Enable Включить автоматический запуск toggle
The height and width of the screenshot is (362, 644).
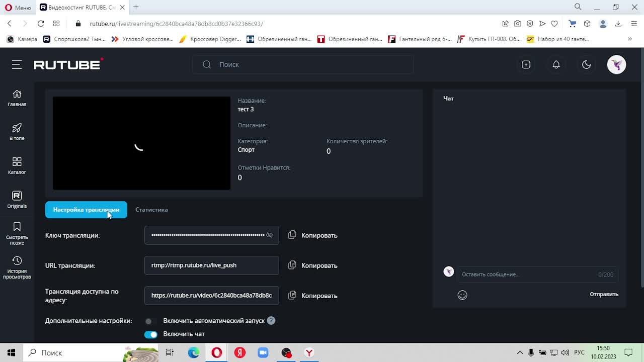coord(150,321)
